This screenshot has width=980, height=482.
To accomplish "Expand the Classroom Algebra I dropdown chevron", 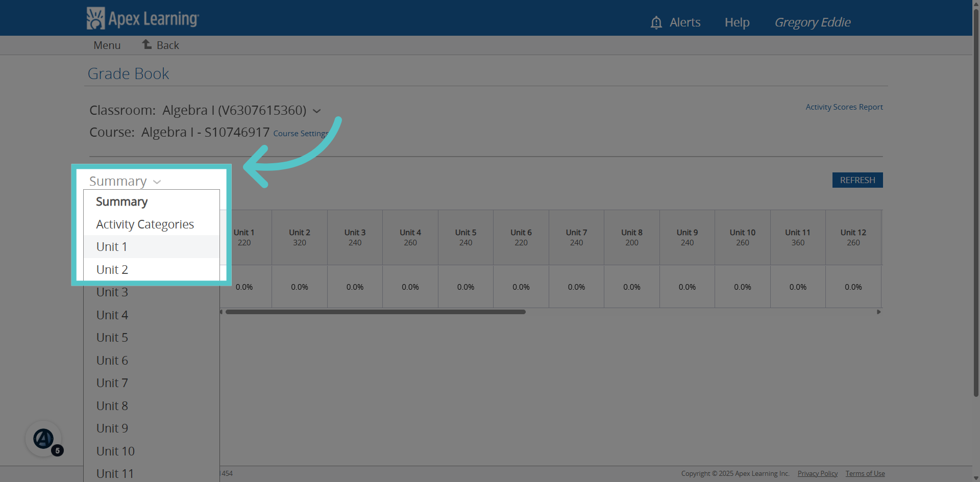I will coord(316,111).
